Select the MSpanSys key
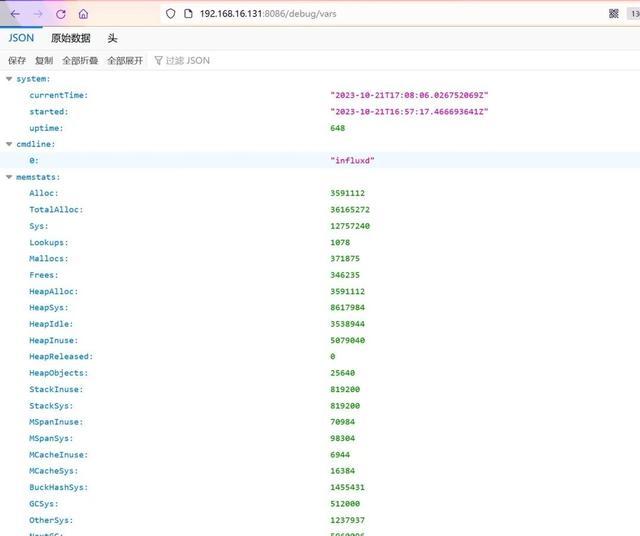640x536 pixels. (x=51, y=438)
